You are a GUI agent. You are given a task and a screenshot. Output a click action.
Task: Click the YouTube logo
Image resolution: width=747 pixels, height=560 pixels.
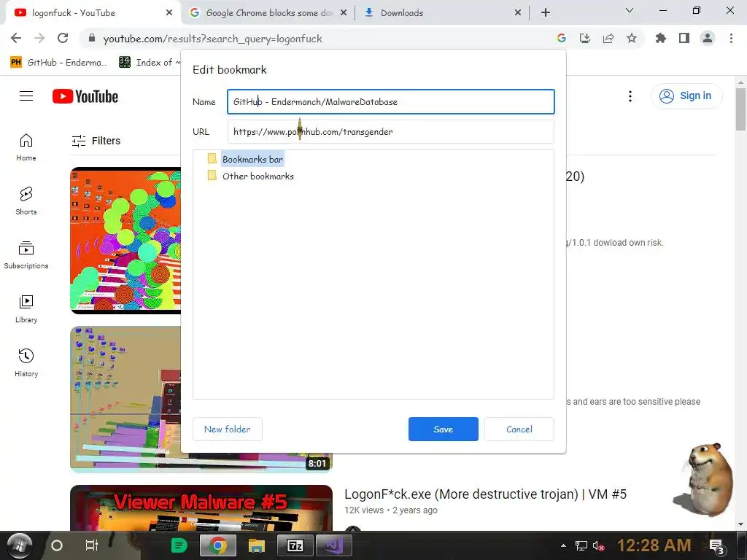pos(85,96)
